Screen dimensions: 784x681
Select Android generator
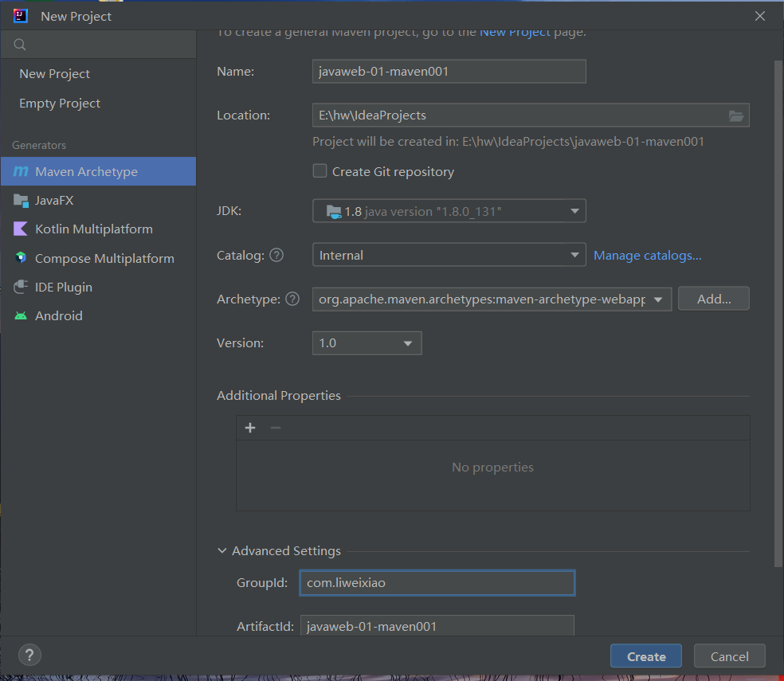click(x=98, y=315)
